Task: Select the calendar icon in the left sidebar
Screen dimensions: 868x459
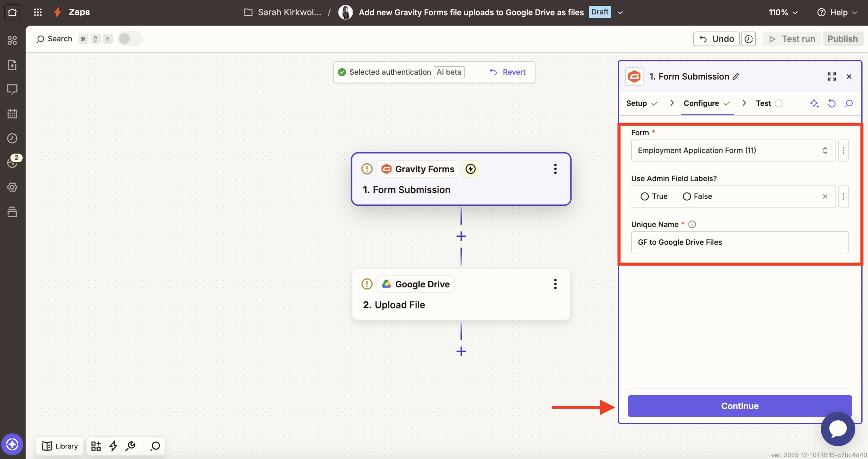Action: [x=12, y=114]
